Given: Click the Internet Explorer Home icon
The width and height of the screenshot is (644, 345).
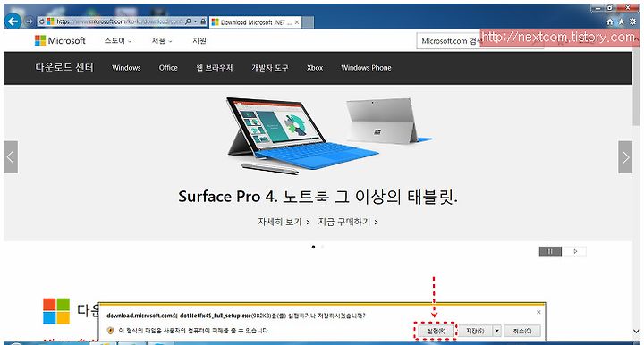Looking at the screenshot, I should click(x=610, y=21).
